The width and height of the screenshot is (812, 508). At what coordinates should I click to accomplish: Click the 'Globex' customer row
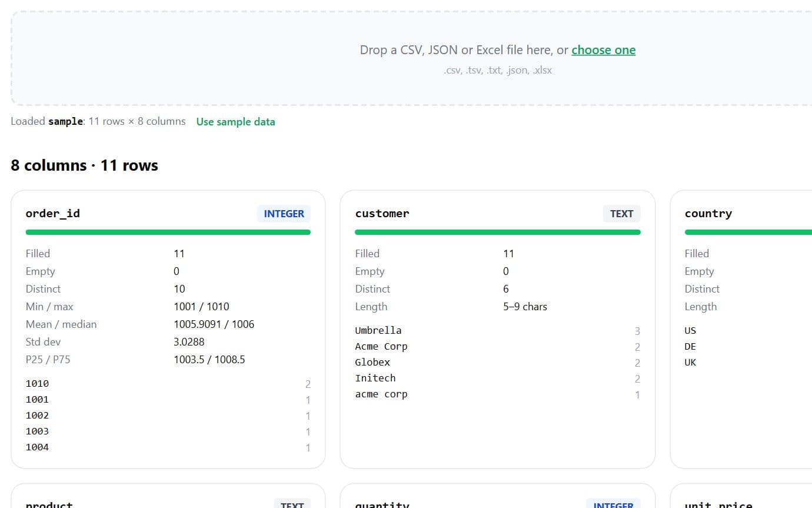pos(497,363)
